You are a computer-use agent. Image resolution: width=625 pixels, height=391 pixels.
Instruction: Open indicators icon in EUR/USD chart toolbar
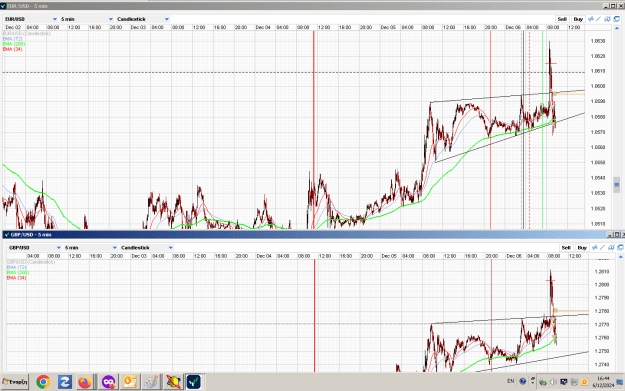(x=591, y=19)
